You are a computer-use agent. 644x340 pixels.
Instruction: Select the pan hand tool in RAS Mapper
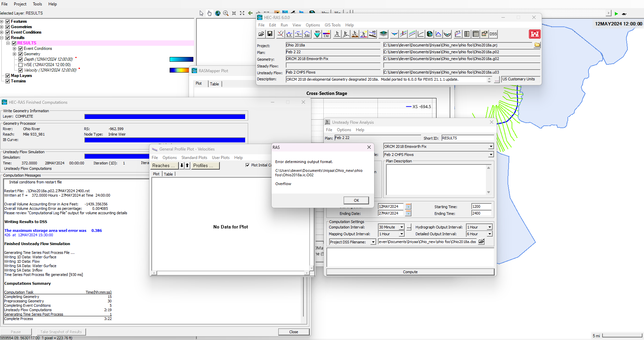(x=209, y=13)
